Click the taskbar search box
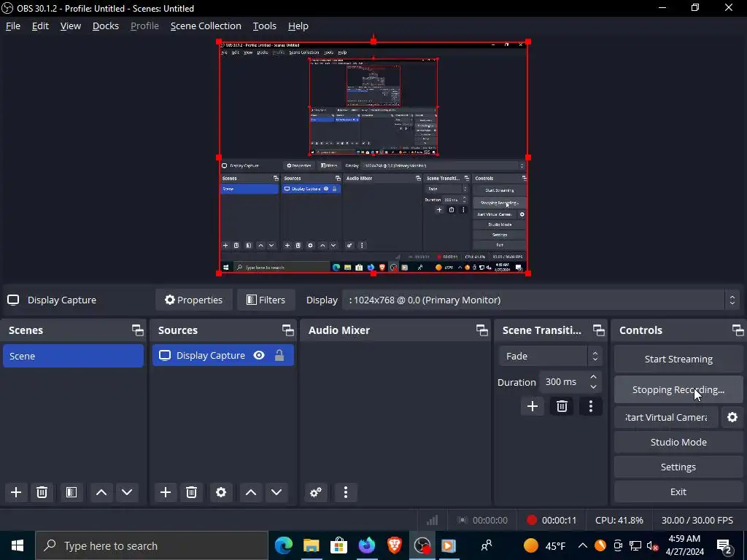The image size is (747, 560). (x=152, y=545)
